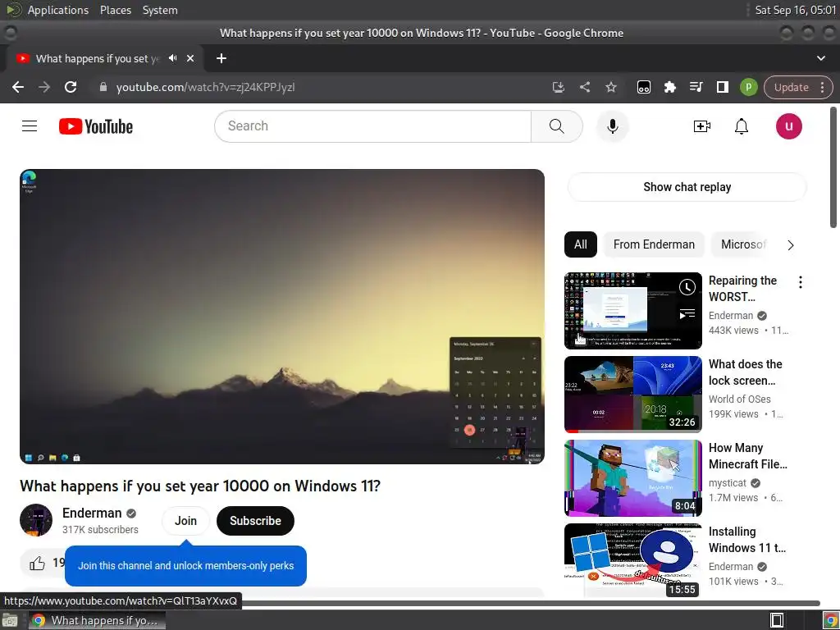Screen dimensions: 840x630
Task: Install the YouTube app icon in address bar
Action: (x=558, y=87)
